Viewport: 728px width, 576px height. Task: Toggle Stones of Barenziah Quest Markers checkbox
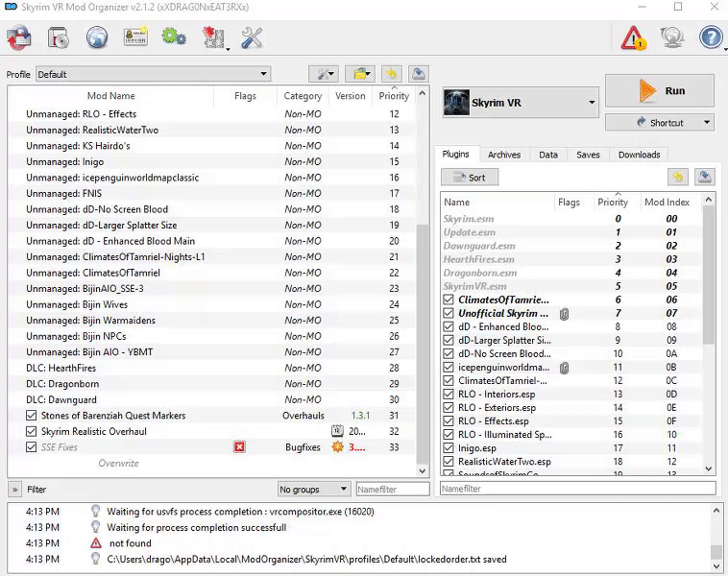(31, 416)
